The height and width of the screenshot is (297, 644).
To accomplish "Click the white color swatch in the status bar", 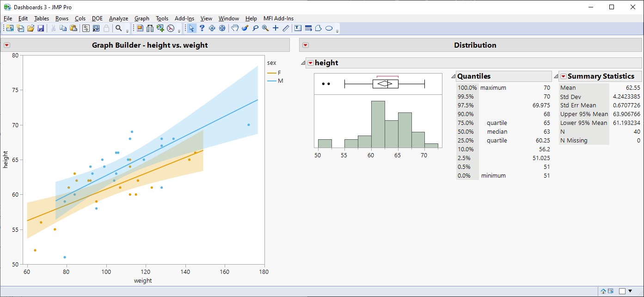I will pos(622,291).
